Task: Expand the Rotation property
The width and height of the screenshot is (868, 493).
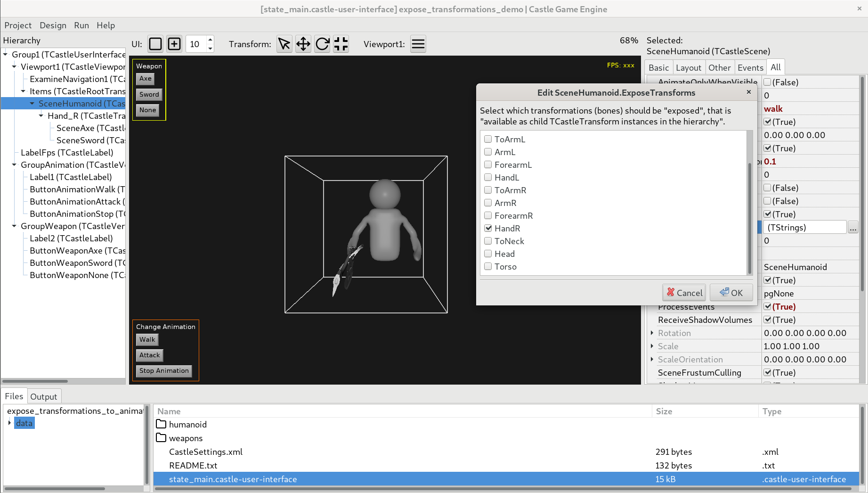Action: [652, 333]
